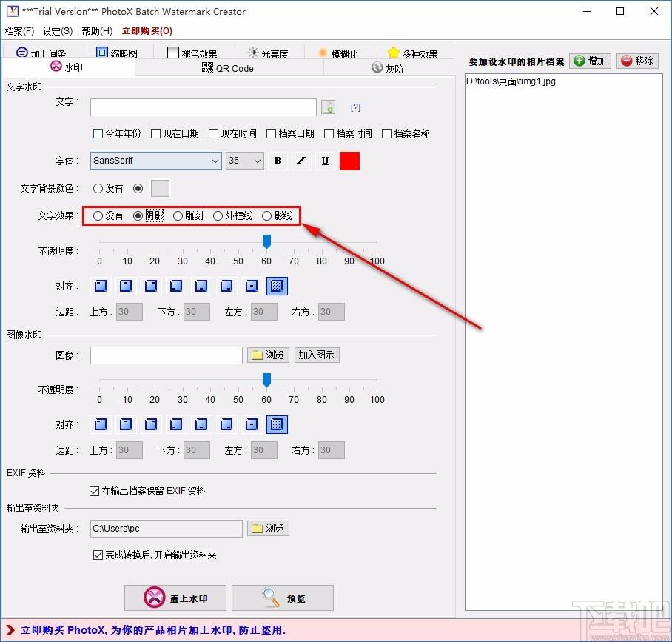Click the image opacity slider handle
Screen dimensions: 672x642
[x=266, y=380]
